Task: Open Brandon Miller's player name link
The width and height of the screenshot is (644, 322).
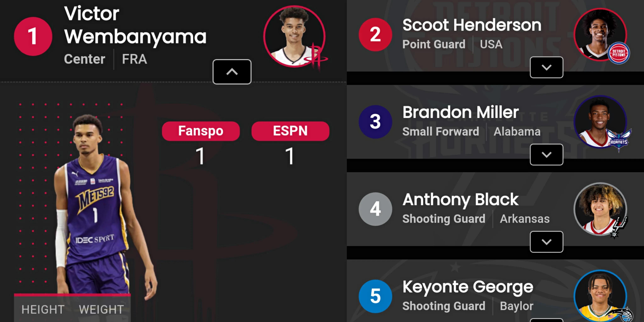Action: coord(461,112)
